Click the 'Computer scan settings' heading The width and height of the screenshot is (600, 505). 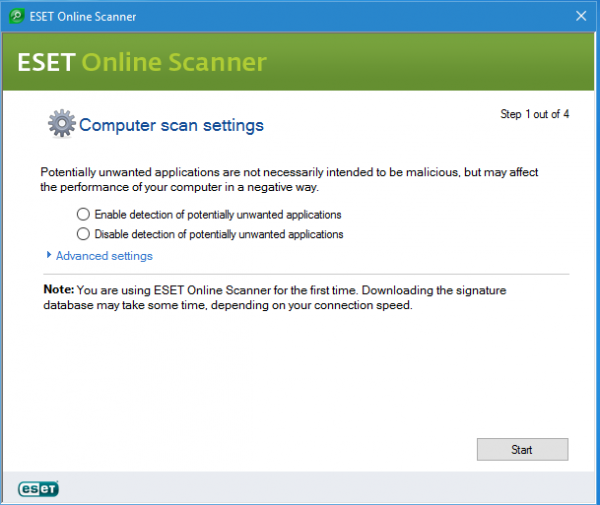pos(171,125)
